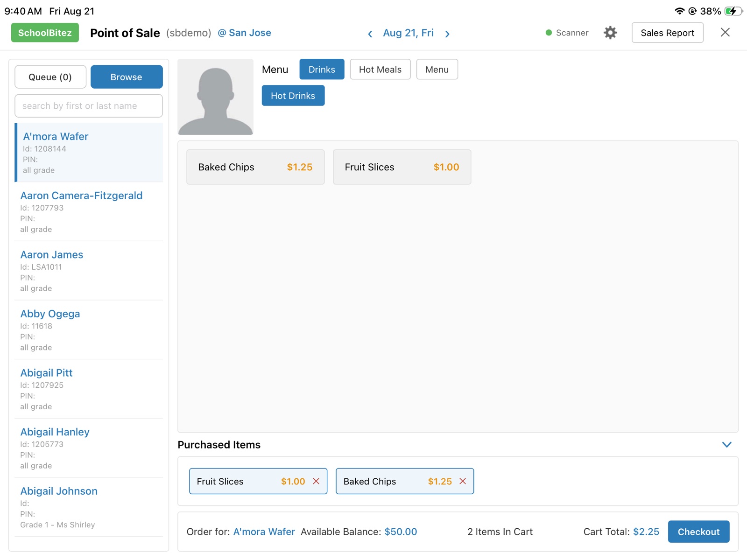
Task: Click the @ San Jose location link
Action: point(244,33)
